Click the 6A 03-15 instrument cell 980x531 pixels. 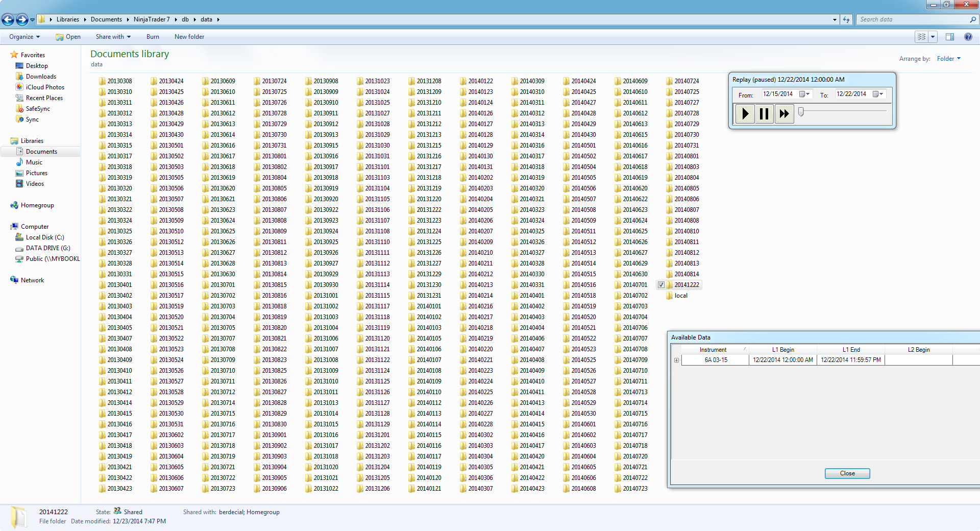(x=716, y=360)
